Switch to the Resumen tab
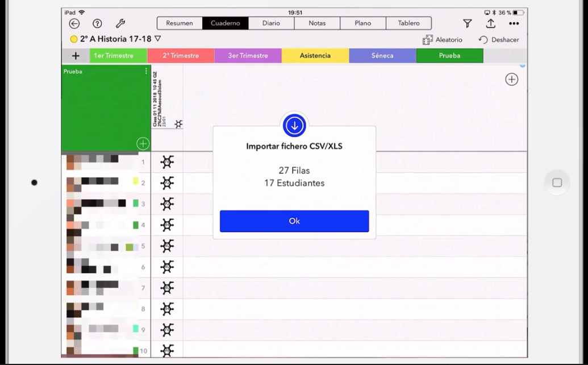This screenshot has height=365, width=588. (180, 23)
